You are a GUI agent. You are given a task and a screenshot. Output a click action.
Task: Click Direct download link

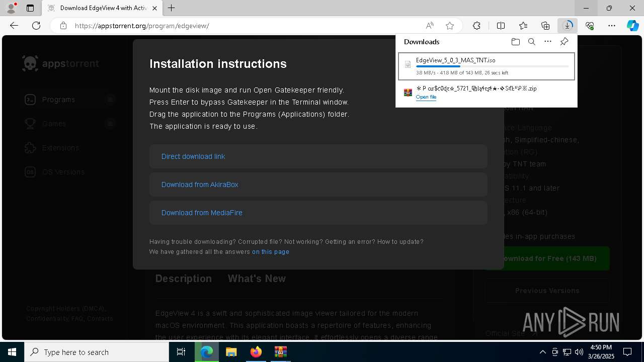(193, 156)
